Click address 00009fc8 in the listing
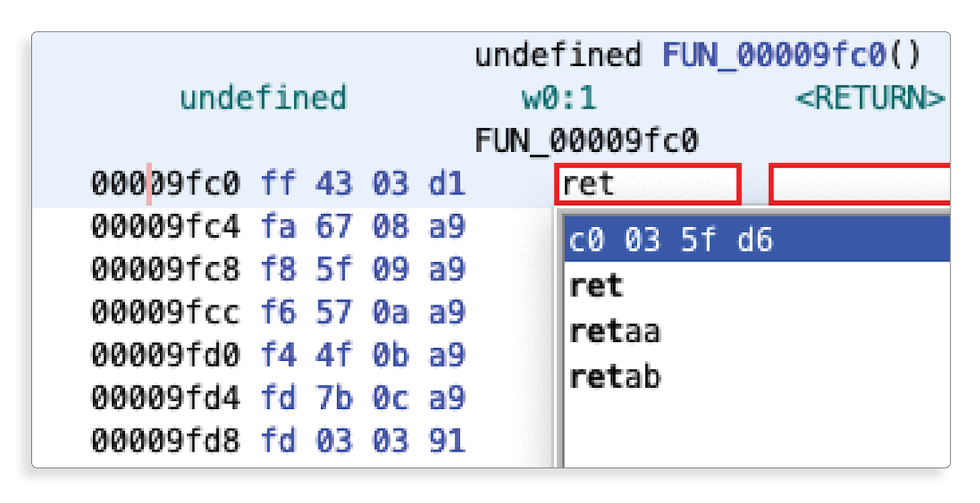Screen dimensions: 980x503 (165, 269)
